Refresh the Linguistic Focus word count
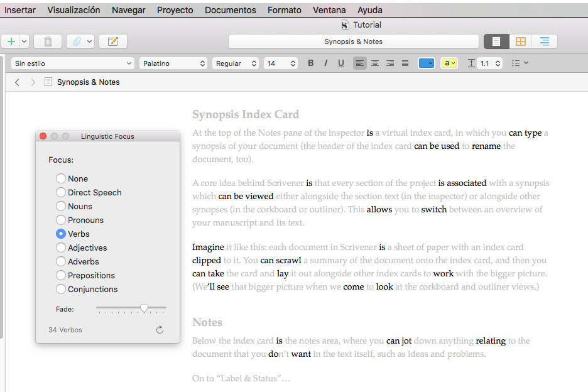 [159, 329]
